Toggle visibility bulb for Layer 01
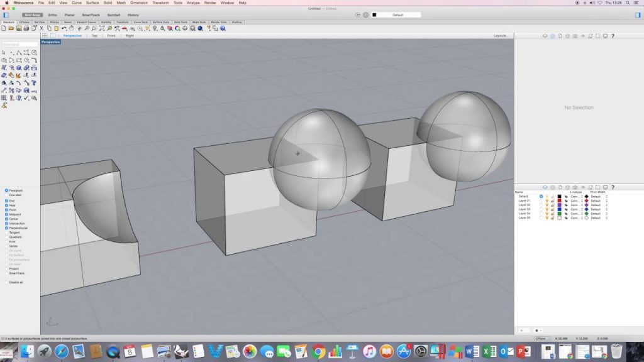644x362 pixels. [x=547, y=200]
